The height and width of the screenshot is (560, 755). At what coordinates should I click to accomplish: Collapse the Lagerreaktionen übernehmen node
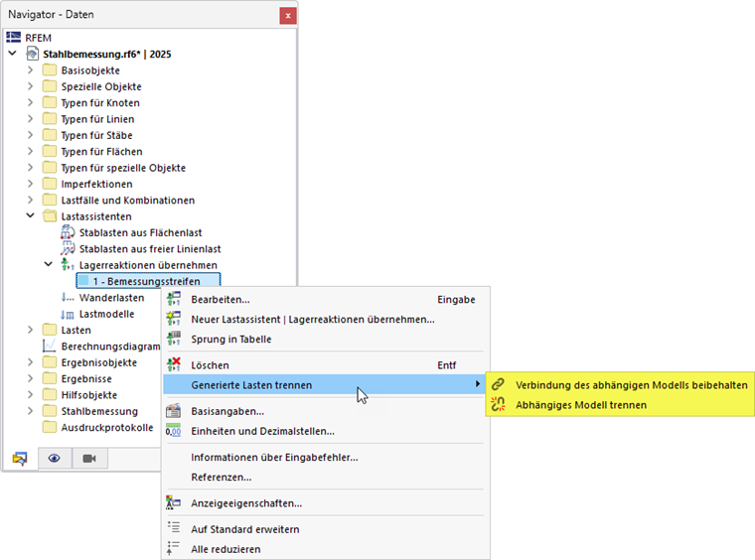[x=48, y=264]
